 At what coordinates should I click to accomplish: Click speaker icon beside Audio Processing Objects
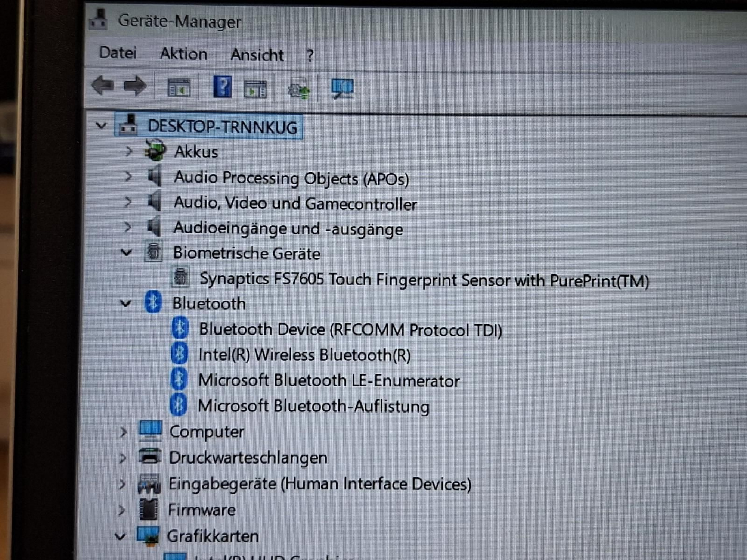(154, 175)
